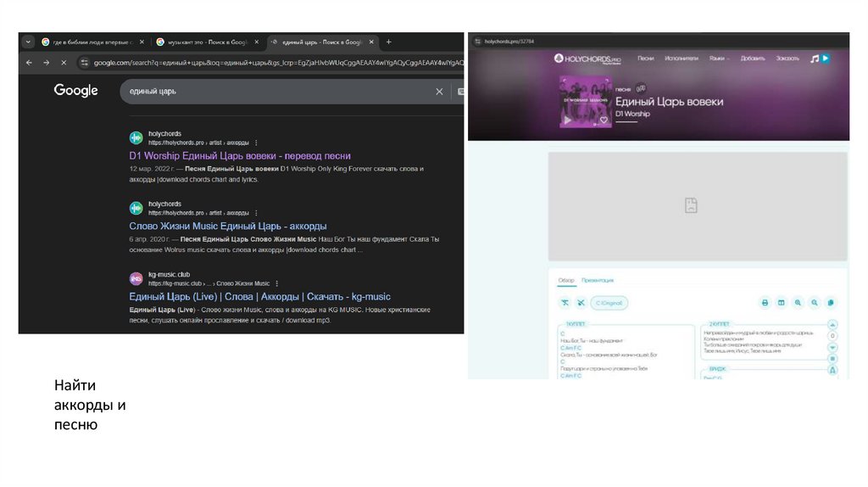Open a new browser tab
The image size is (868, 487).
click(388, 42)
